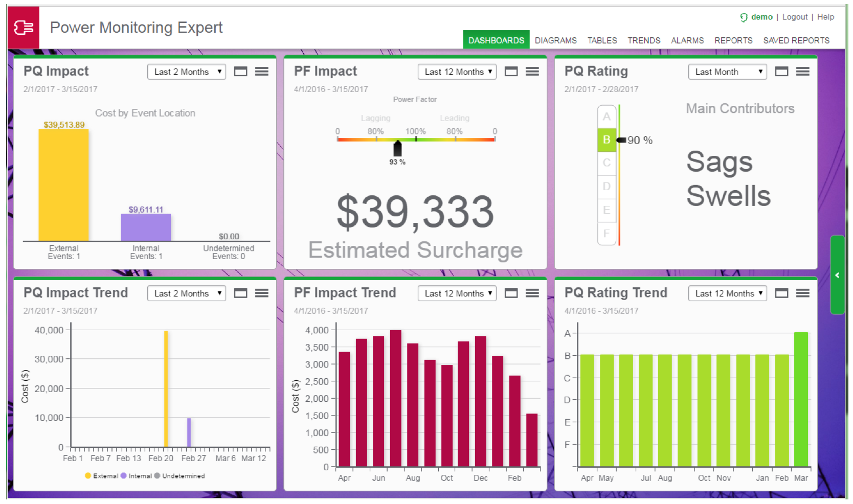Toggle Undetermined series in chart legend
The width and height of the screenshot is (853, 504).
tap(179, 476)
